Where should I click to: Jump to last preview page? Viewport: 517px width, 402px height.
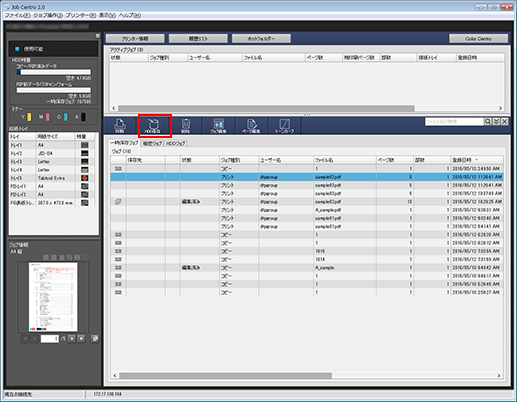81,339
